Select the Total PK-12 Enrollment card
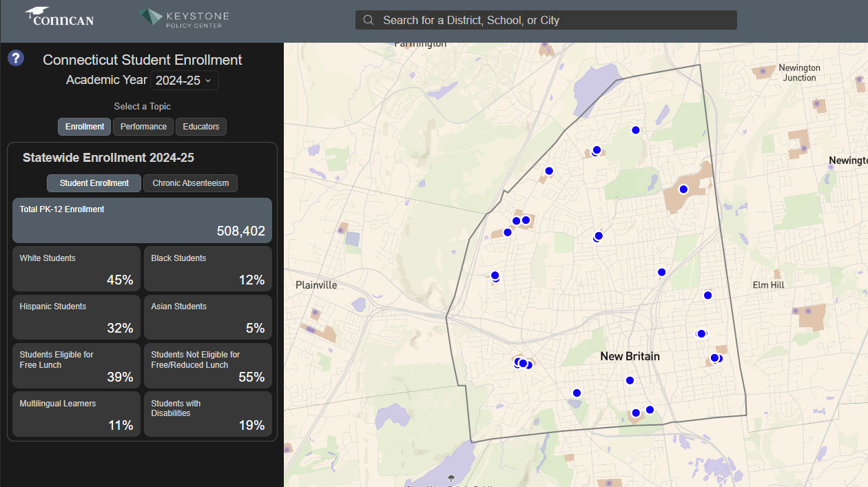Screen dimensions: 868x487 click(142, 220)
